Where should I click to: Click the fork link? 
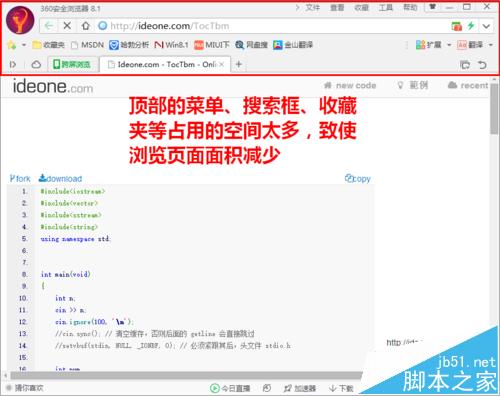20,179
